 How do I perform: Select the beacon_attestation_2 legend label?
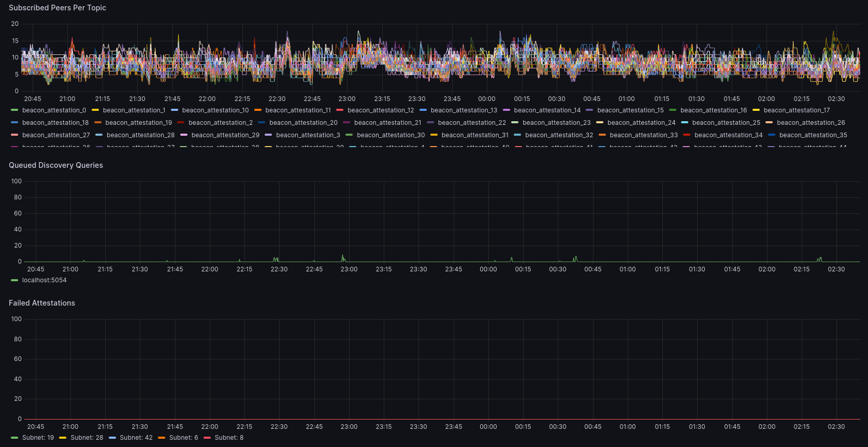[x=221, y=123]
